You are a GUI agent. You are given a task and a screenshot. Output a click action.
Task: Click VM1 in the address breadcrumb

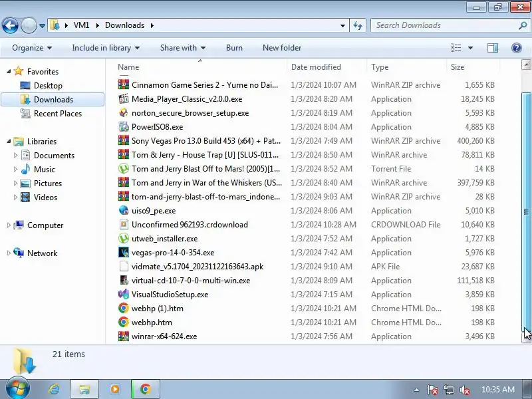coord(81,25)
